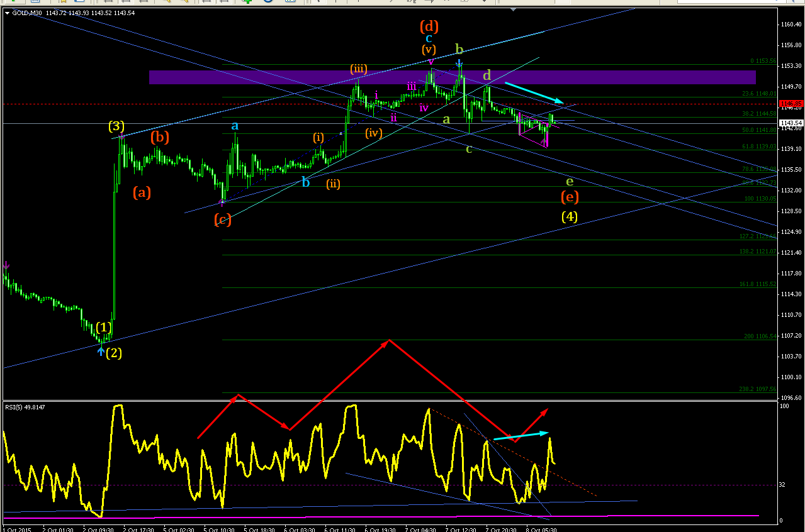The width and height of the screenshot is (805, 532).
Task: Click the Fibonacci label 161.8 1115.52
Action: (x=758, y=284)
